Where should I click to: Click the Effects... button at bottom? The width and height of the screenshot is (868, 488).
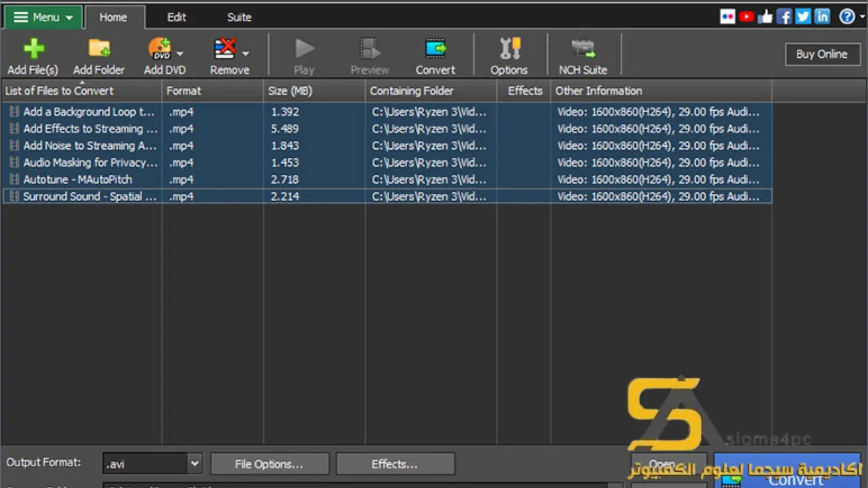click(395, 464)
